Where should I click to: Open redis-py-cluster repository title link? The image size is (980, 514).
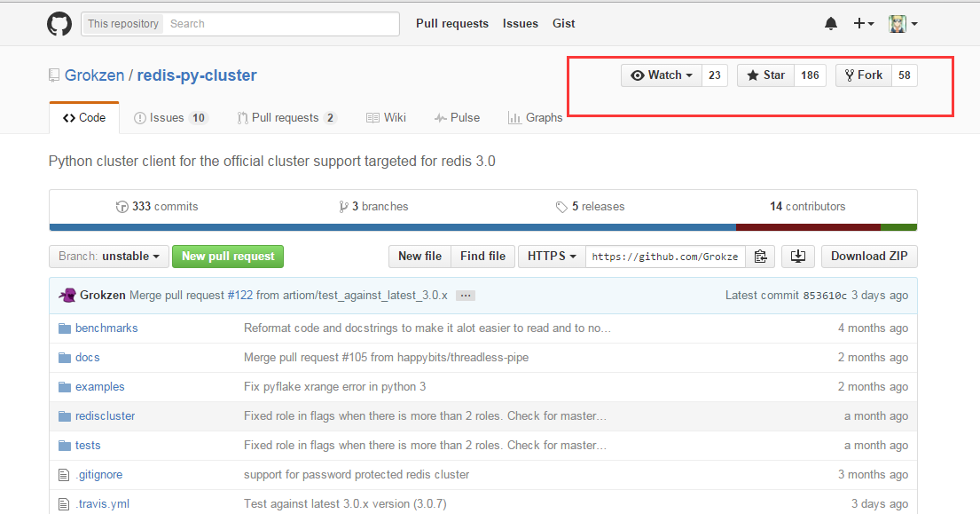(x=197, y=75)
